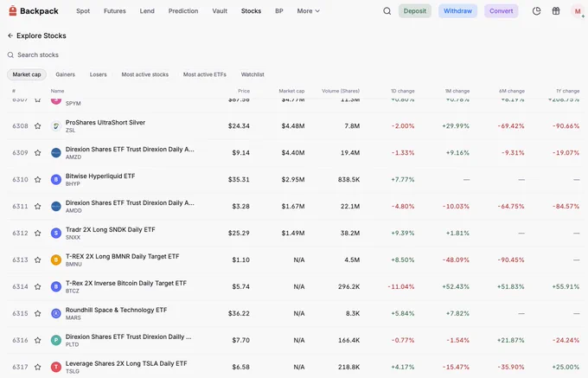
Task: Sort by Name column header
Action: [57, 91]
